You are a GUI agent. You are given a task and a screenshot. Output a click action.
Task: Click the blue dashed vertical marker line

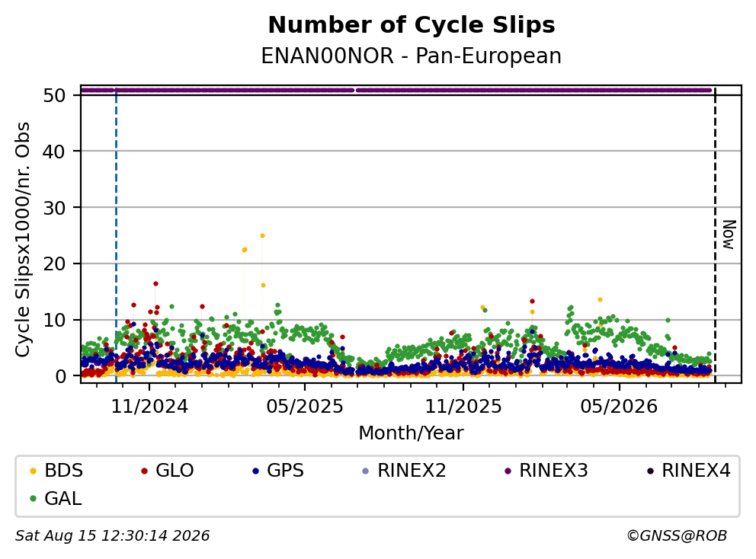(116, 235)
